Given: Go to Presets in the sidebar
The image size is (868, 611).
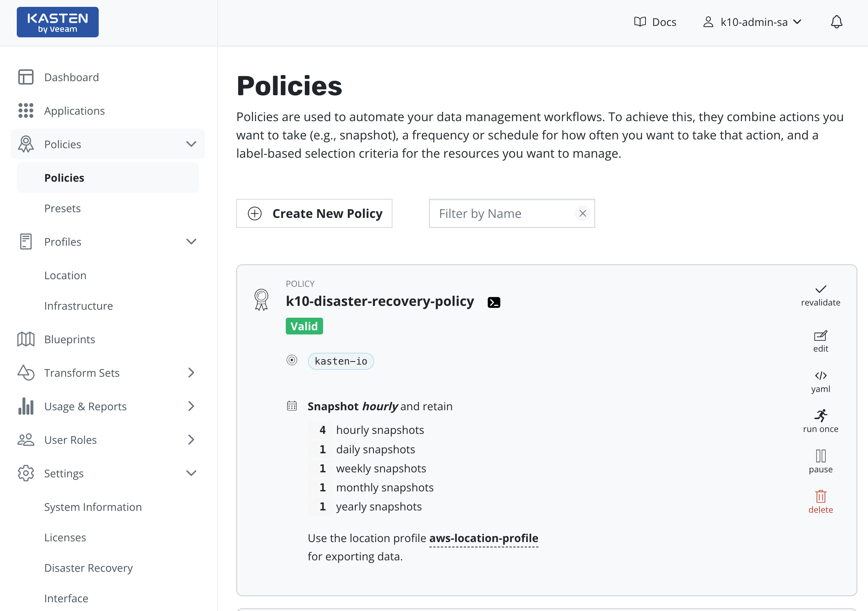Looking at the screenshot, I should click(x=62, y=208).
